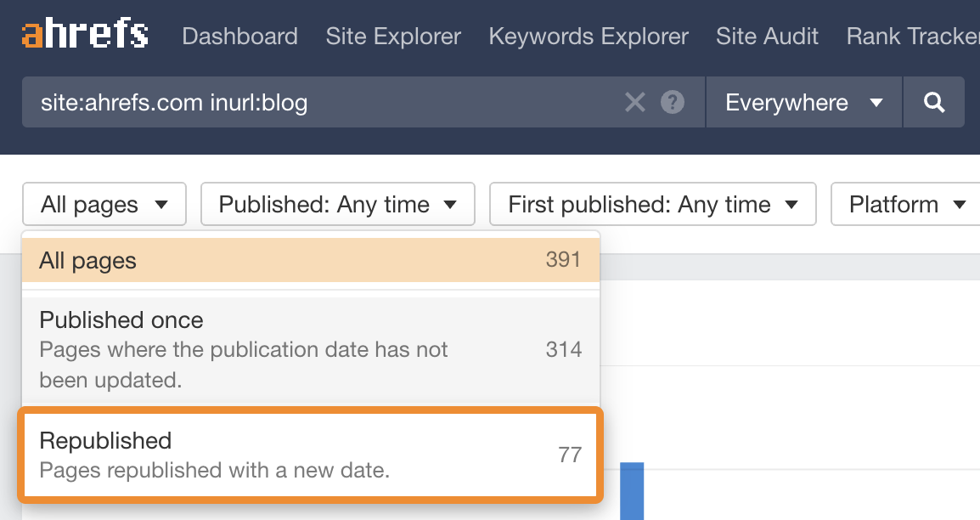Expand the Everywhere search scope dropdown

coord(803,103)
